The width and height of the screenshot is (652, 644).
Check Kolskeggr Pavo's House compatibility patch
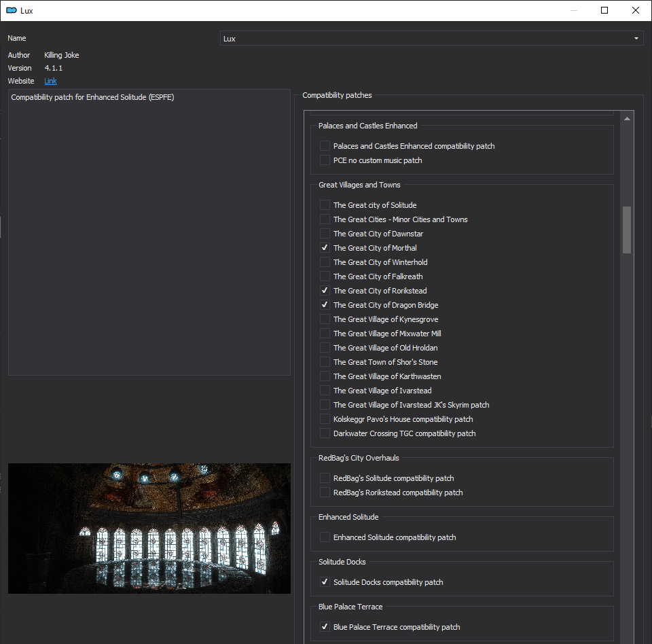click(325, 419)
